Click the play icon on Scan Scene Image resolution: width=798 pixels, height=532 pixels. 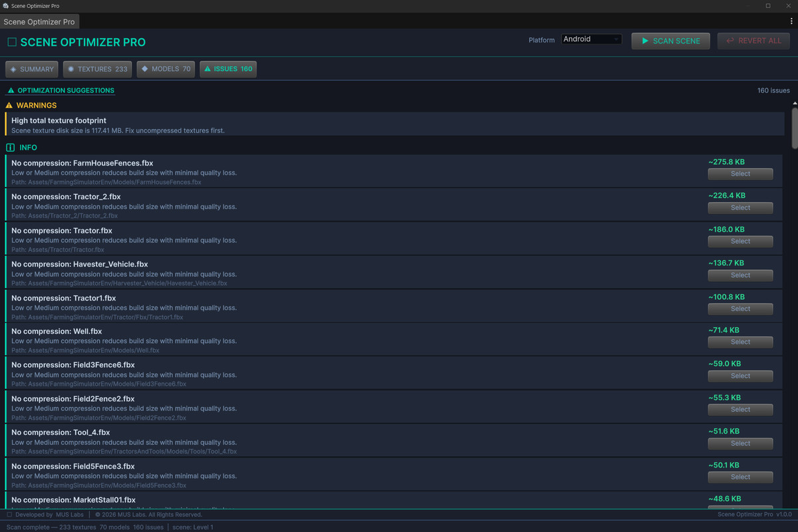pos(644,41)
